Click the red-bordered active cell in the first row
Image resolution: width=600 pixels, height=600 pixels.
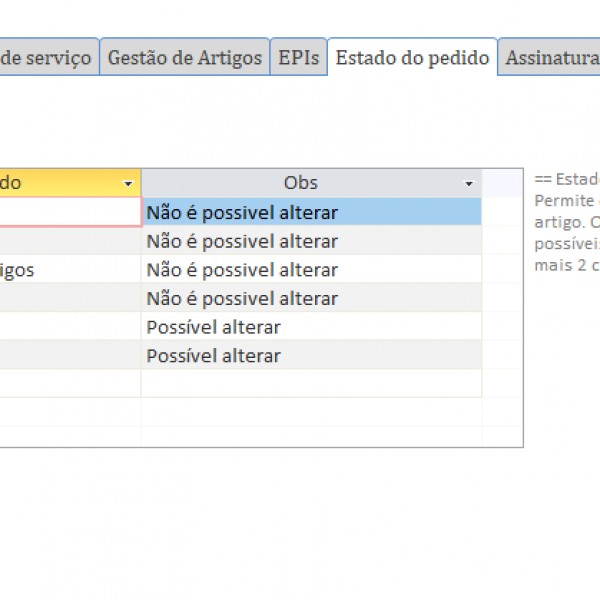coord(69,212)
